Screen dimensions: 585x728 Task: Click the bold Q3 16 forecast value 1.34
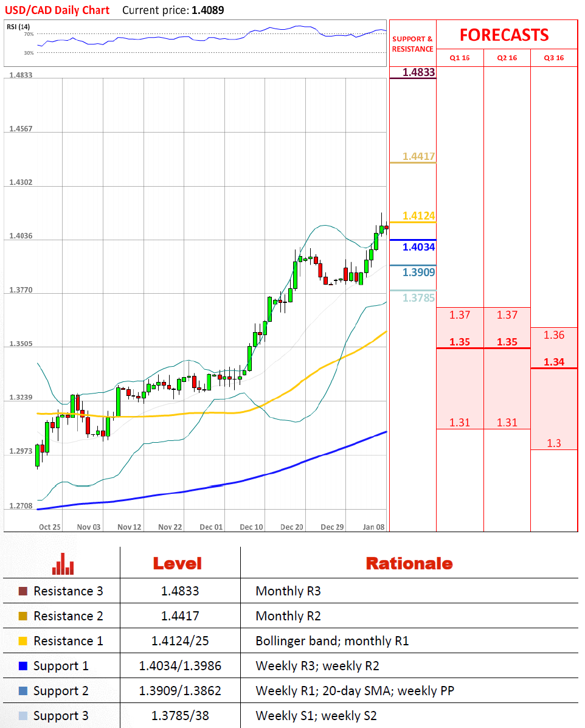pos(554,362)
